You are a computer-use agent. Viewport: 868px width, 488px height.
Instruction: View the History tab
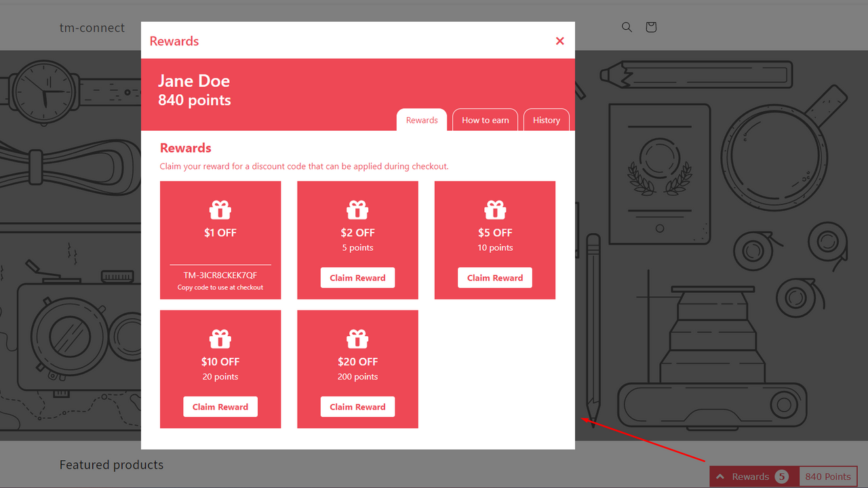click(547, 120)
